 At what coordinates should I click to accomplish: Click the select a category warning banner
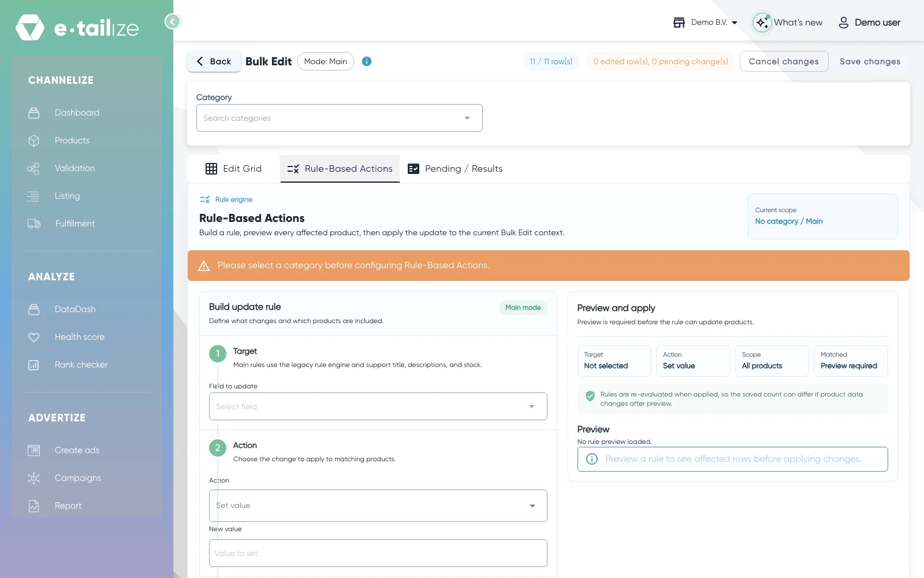tap(549, 265)
